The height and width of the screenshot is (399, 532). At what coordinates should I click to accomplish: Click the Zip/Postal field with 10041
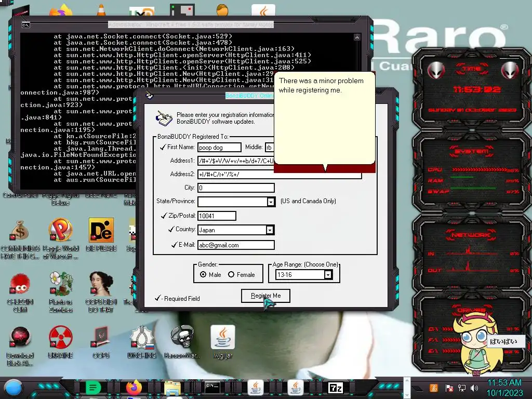point(217,216)
